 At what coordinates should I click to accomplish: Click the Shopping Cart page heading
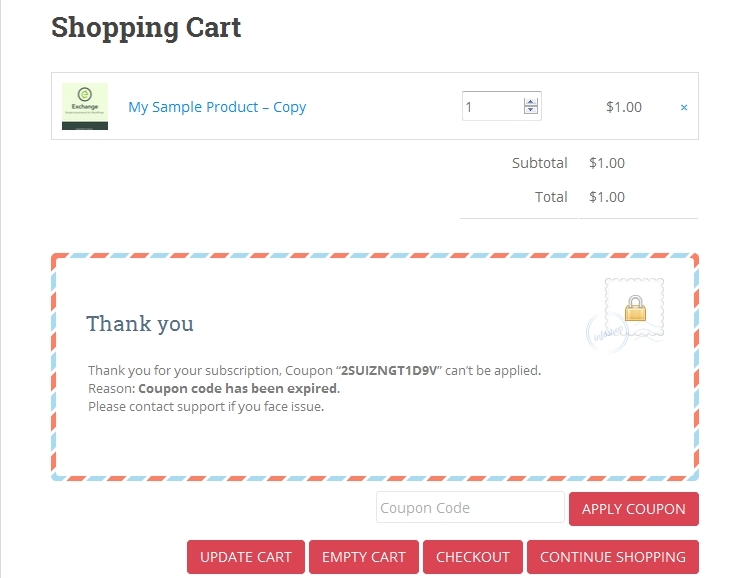point(146,27)
